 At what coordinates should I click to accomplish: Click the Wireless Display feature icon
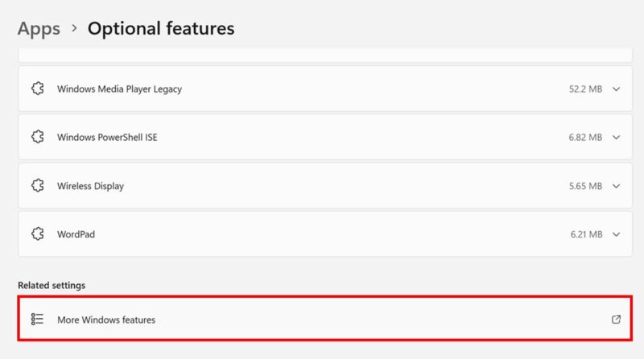point(37,186)
